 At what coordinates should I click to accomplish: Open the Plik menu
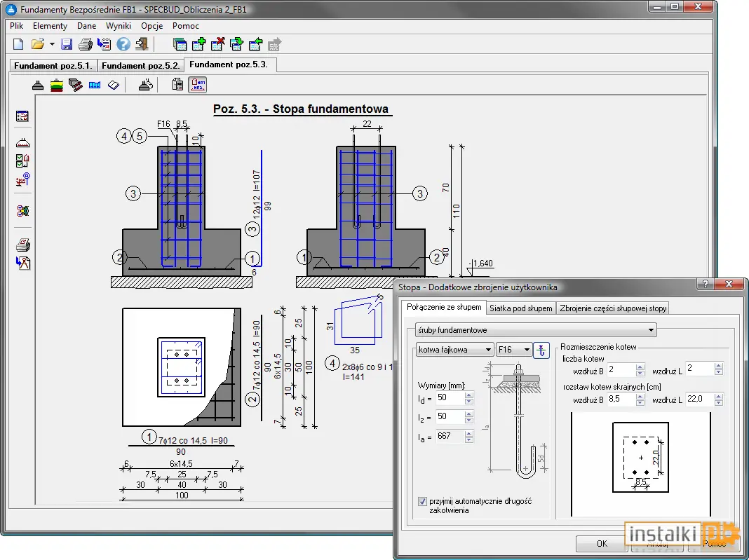[x=17, y=26]
